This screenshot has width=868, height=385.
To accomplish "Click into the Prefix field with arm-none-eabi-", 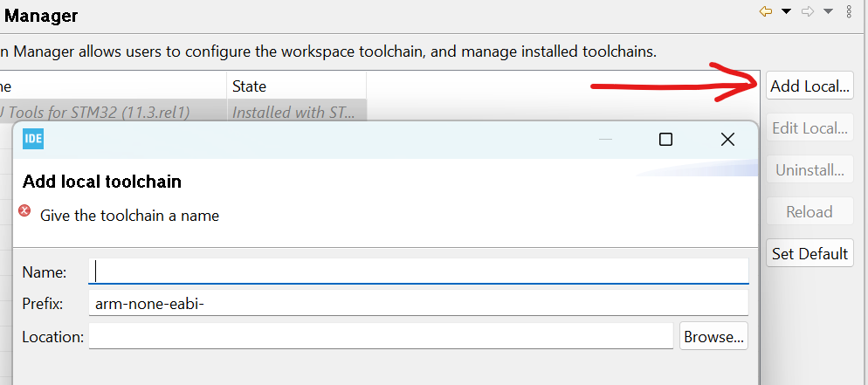I will pyautogui.click(x=418, y=303).
